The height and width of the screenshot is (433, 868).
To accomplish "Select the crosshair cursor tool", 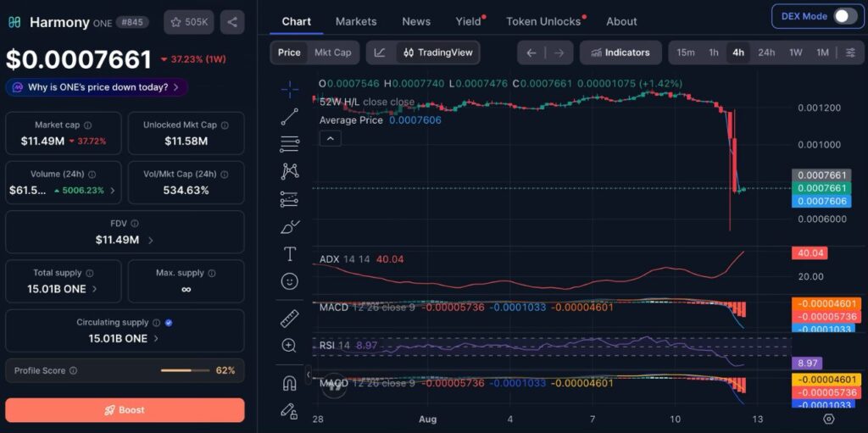I will 290,89.
